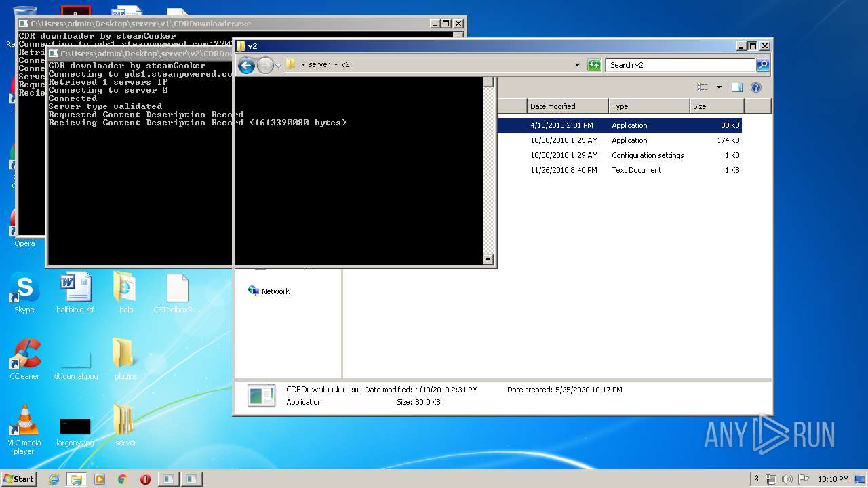Viewport: 868px width, 488px height.
Task: Open the CCleaner desktop shortcut
Action: tap(24, 359)
